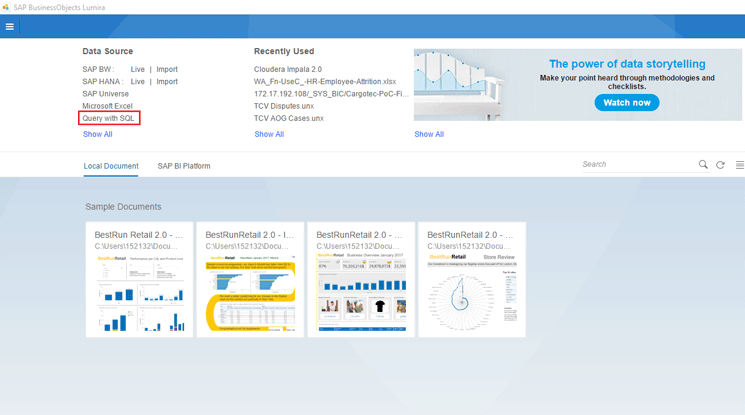Select Microsoft Excel data source
The width and height of the screenshot is (745, 415).
click(x=107, y=106)
